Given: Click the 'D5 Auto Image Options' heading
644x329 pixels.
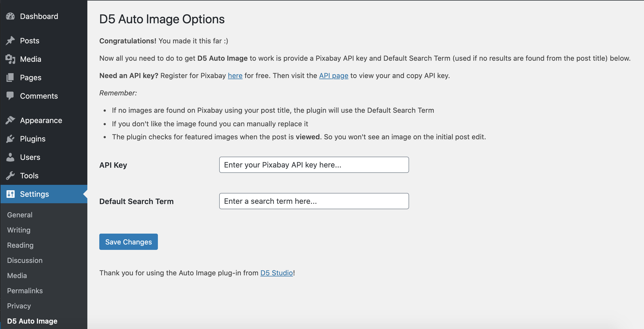Looking at the screenshot, I should pos(162,19).
